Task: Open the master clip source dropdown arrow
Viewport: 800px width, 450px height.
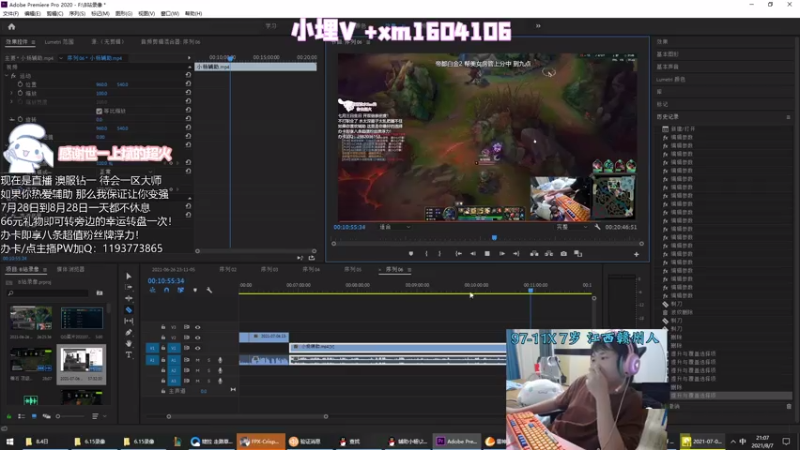Action: coord(61,58)
